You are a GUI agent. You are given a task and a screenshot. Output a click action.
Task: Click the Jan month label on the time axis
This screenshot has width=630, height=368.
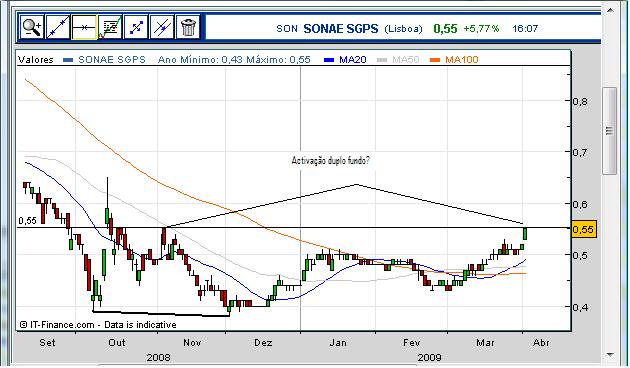pyautogui.click(x=338, y=343)
